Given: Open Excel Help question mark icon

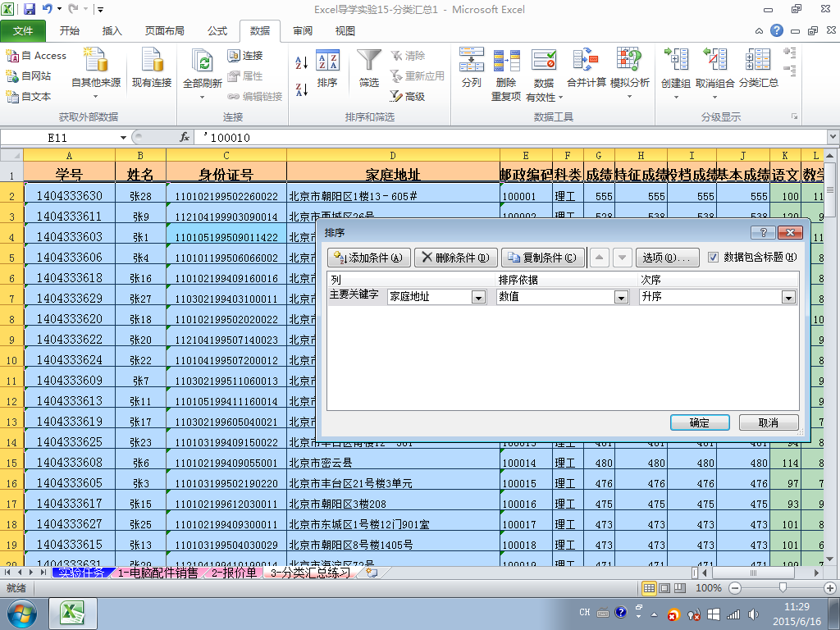Looking at the screenshot, I should pos(777,30).
